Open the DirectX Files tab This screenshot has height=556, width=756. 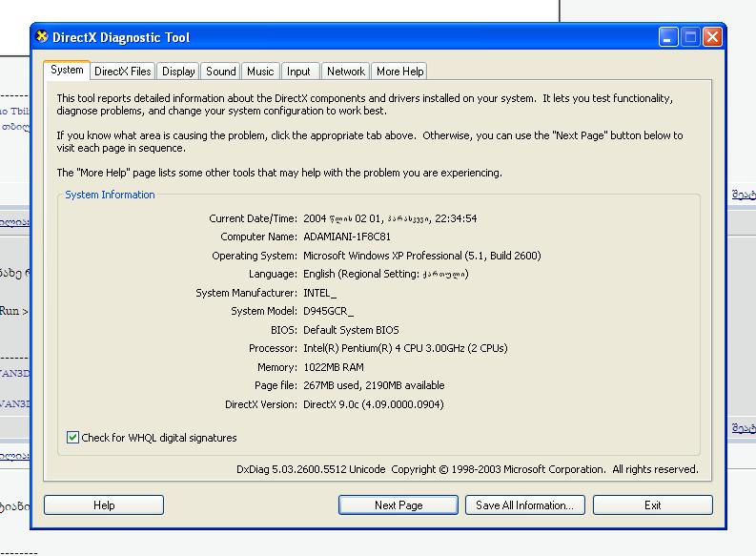click(122, 72)
